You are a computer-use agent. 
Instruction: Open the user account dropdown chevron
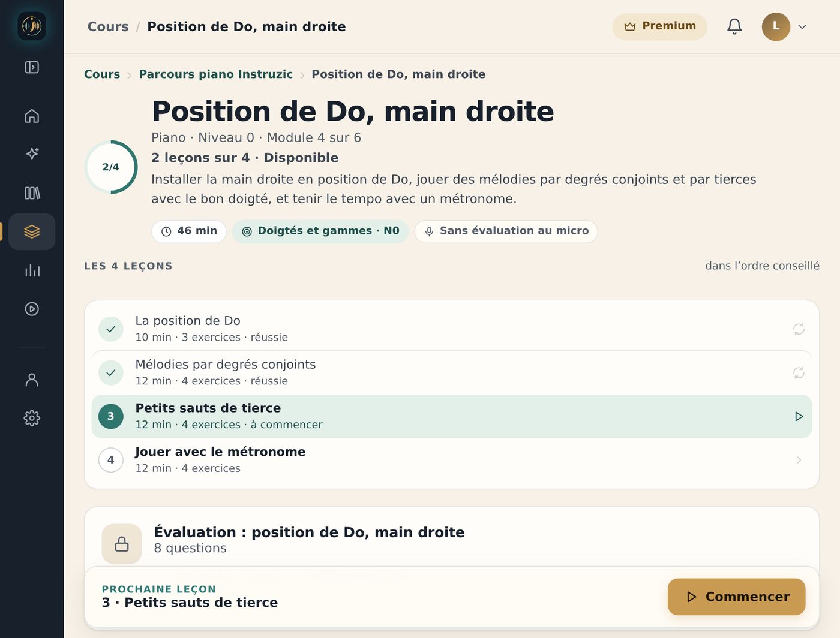(802, 27)
